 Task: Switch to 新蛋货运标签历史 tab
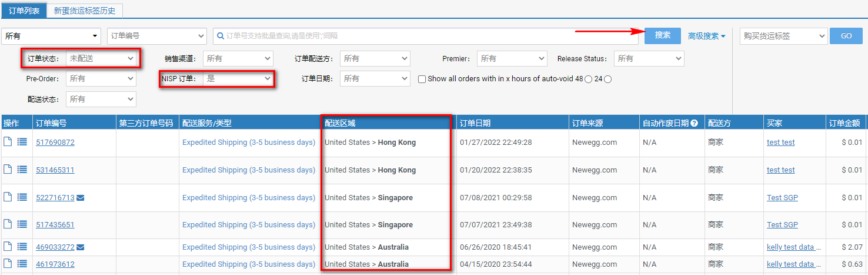click(85, 10)
